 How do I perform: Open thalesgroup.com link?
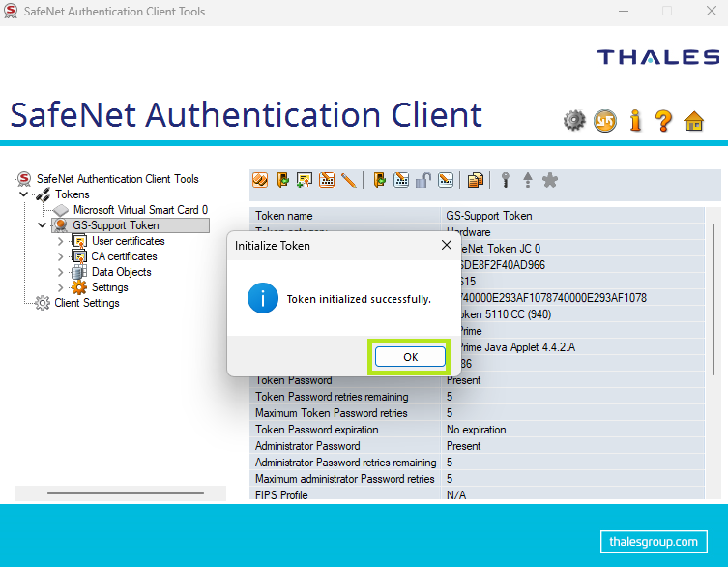654,542
